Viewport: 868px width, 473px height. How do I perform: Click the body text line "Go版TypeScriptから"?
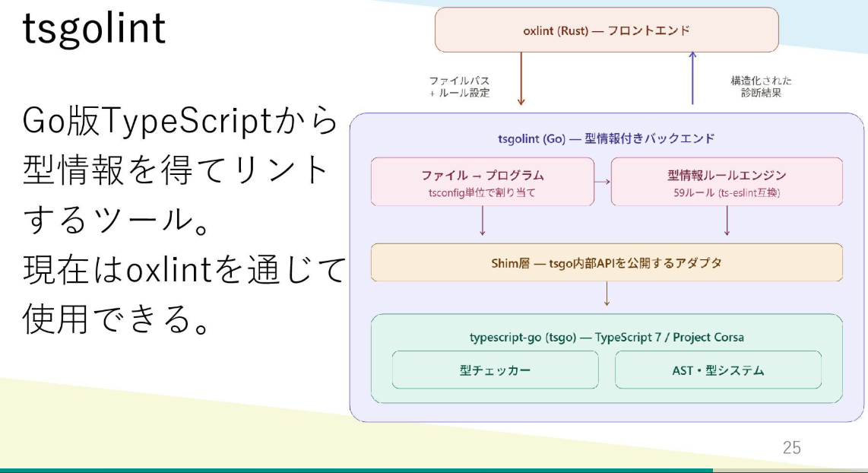(180, 121)
